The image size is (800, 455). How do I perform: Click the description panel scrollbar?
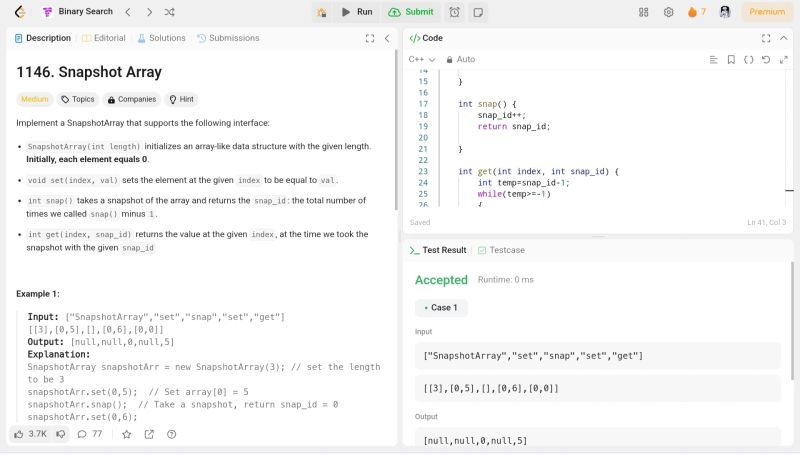(x=396, y=131)
